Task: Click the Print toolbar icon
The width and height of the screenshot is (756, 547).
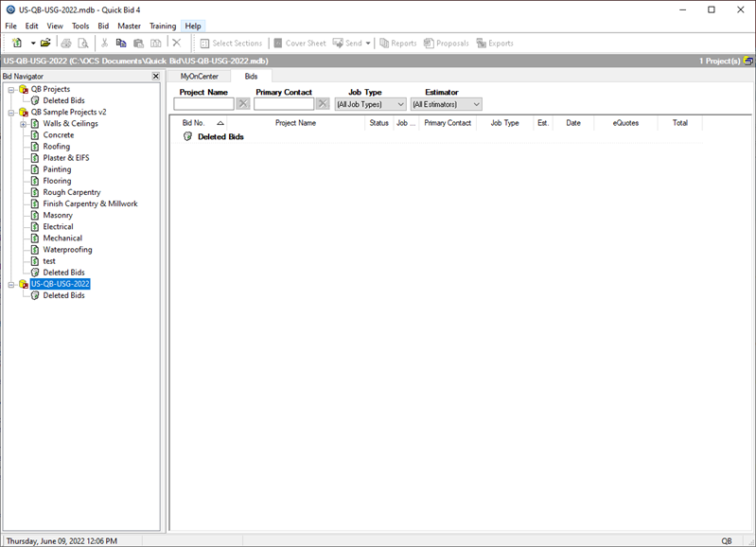Action: 66,43
